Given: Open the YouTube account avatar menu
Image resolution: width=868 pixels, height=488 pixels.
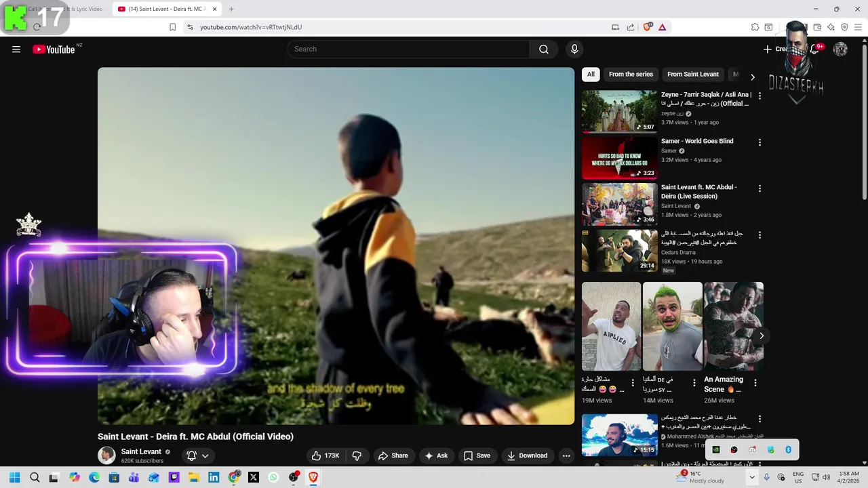Looking at the screenshot, I should click(x=840, y=49).
